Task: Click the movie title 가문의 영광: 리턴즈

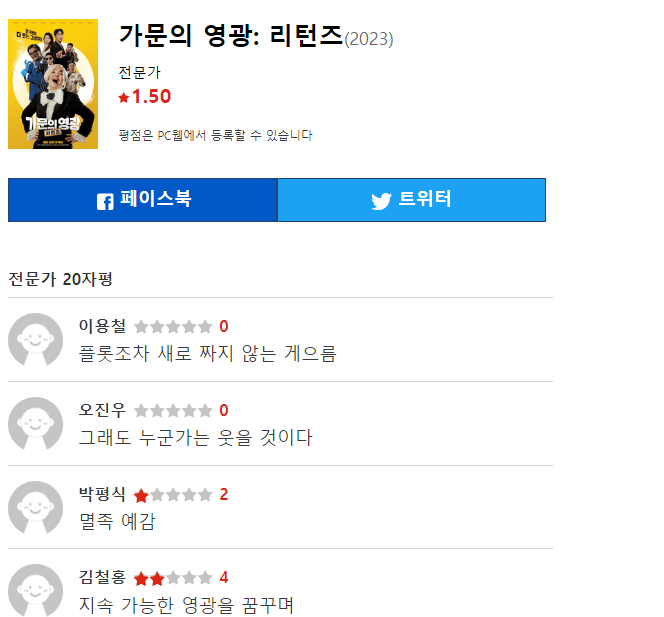Action: click(230, 35)
